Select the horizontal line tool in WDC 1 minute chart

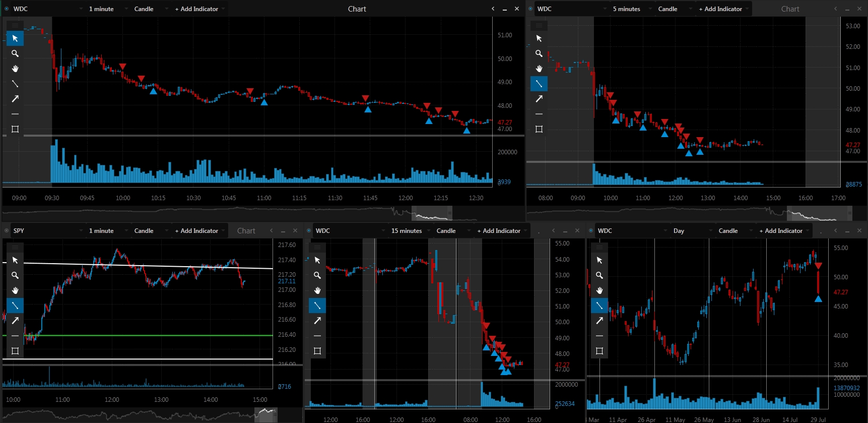15,114
